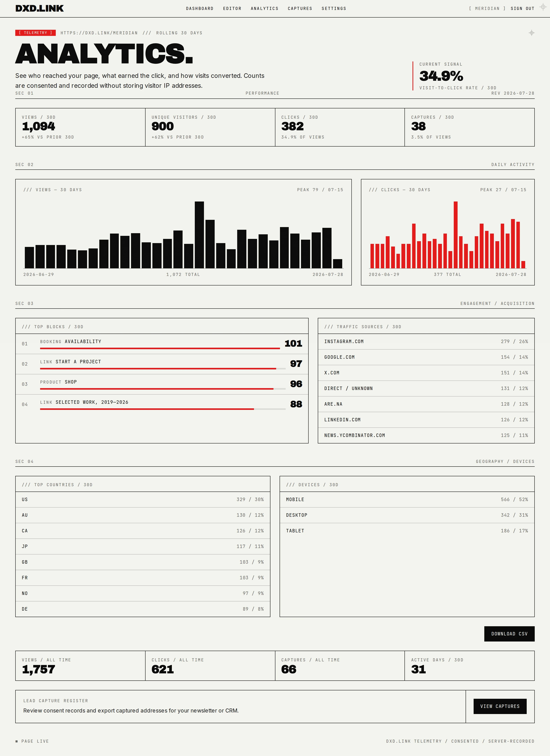Click the '1,072 TOTAL' label under the Views chart
This screenshot has width=550, height=756.
tap(183, 275)
